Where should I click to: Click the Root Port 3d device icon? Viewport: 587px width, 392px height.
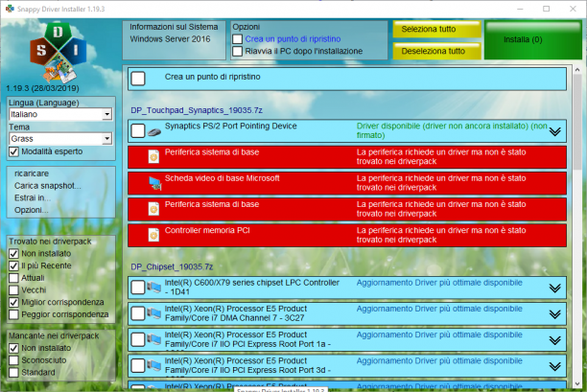tap(153, 365)
